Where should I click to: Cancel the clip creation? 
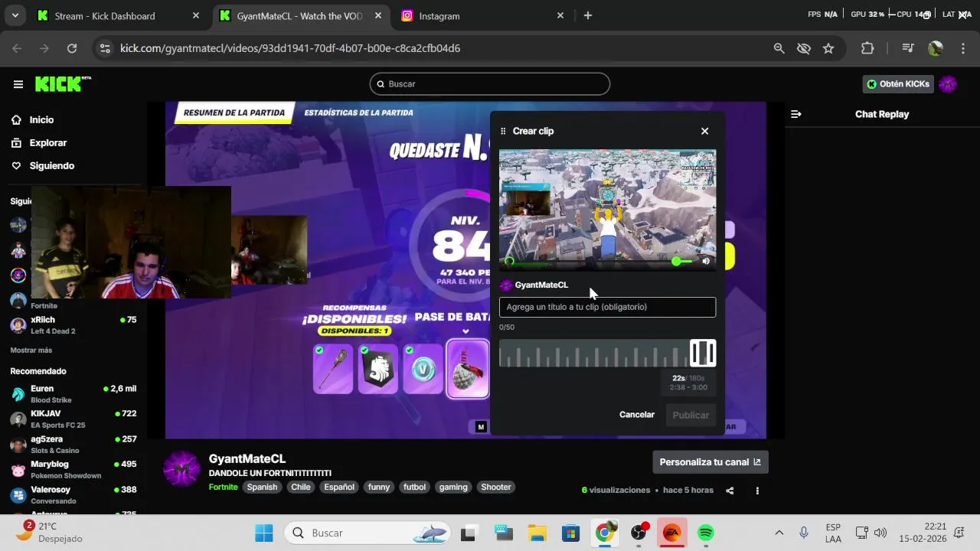coord(637,415)
